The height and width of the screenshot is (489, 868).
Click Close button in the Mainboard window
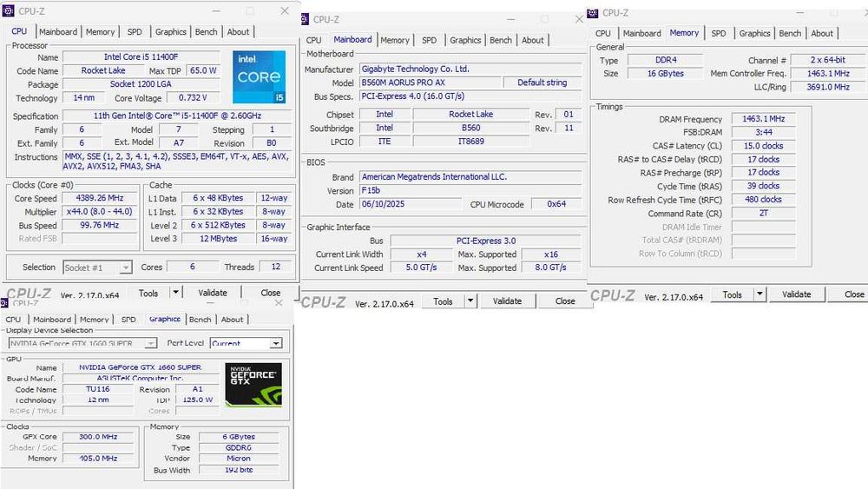tap(565, 301)
